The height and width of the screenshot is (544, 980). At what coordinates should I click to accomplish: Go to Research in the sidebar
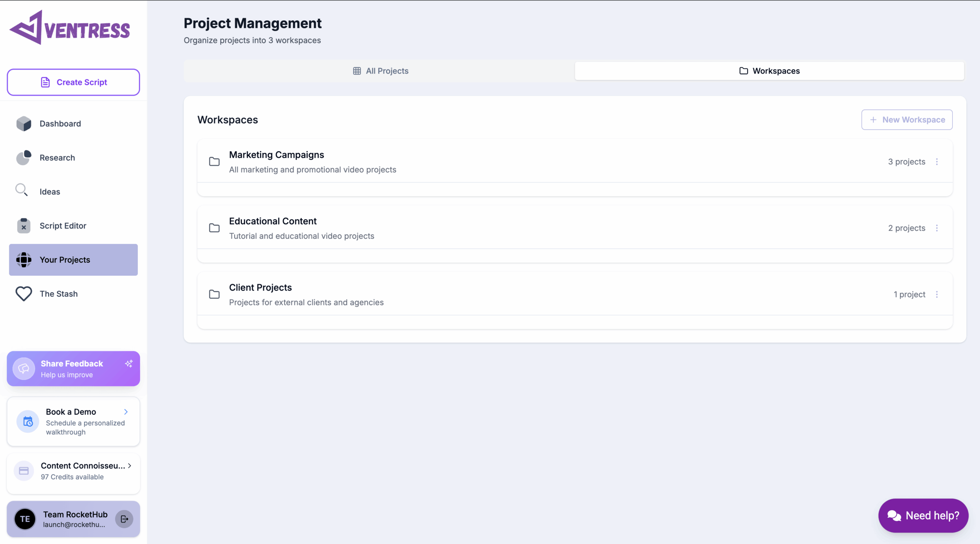coord(73,158)
